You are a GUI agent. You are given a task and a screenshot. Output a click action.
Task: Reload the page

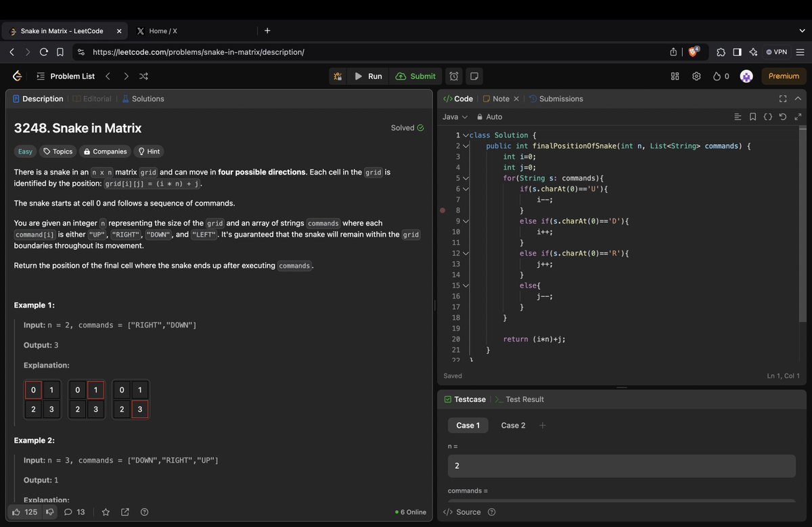coord(44,52)
